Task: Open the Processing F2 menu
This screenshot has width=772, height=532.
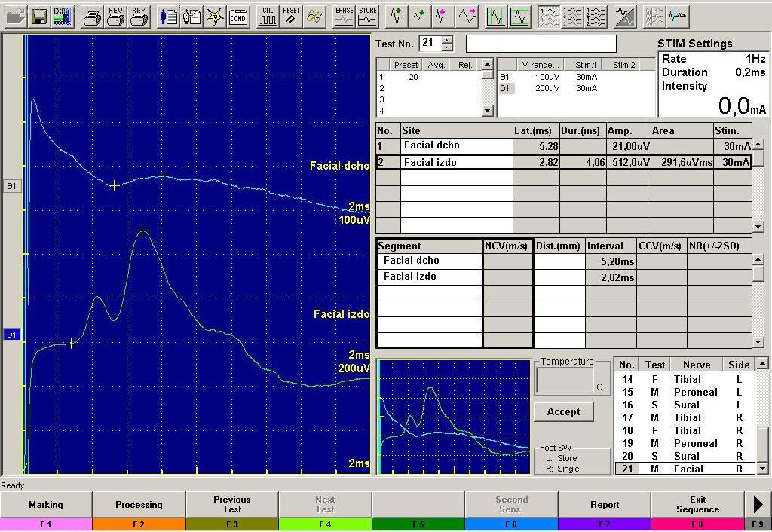Action: click(139, 505)
